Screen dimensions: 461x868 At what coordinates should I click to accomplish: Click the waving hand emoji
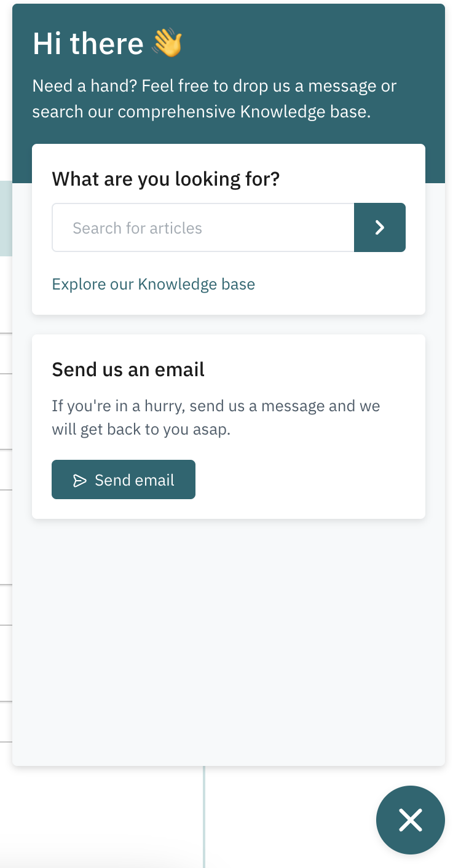click(x=167, y=44)
